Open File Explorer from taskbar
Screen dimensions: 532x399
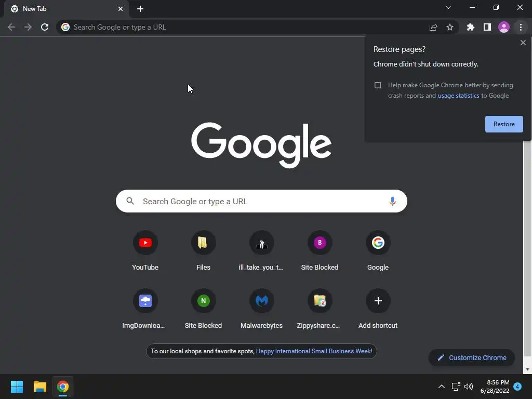pyautogui.click(x=39, y=387)
